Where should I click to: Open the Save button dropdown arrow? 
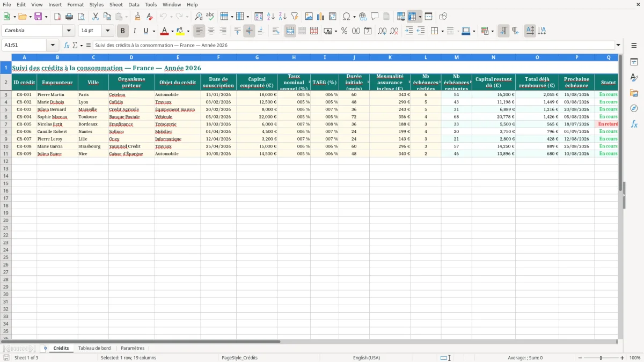coord(46,17)
